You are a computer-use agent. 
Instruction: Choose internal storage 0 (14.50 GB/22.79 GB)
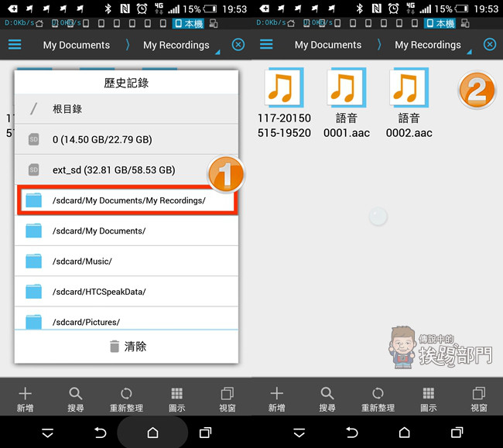tap(126, 139)
